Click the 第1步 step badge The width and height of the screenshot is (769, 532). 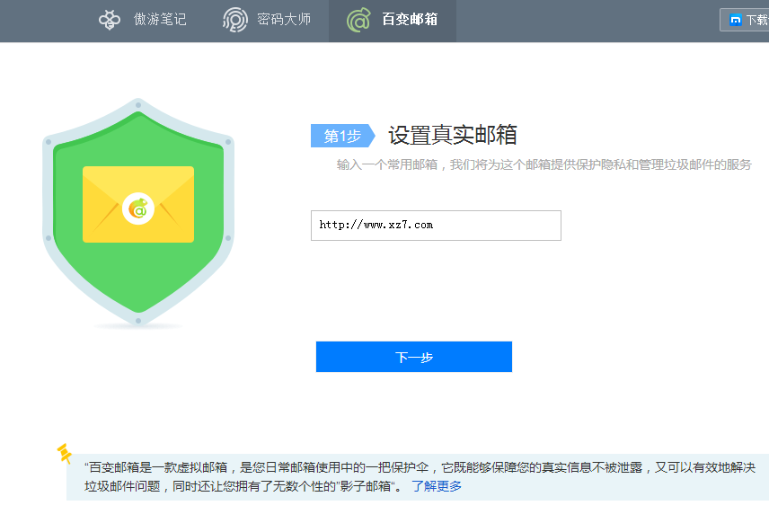click(343, 136)
